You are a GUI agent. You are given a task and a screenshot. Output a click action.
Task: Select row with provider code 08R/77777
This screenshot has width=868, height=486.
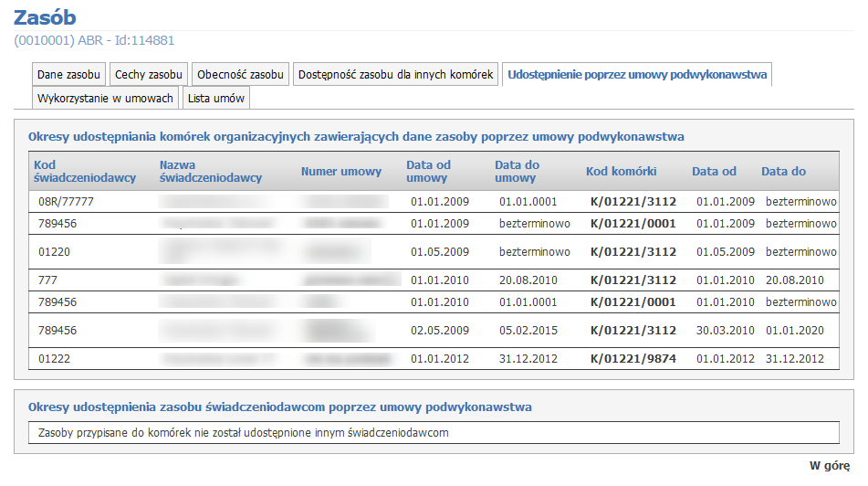[x=66, y=201]
